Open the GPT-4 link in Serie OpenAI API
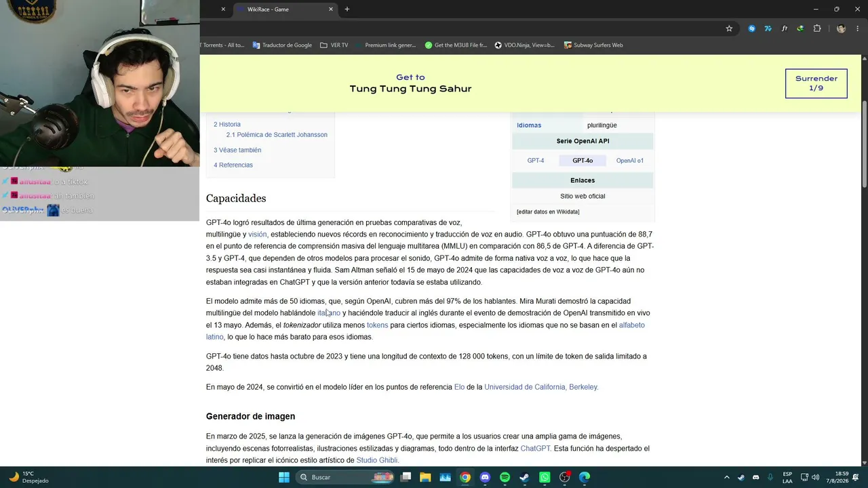This screenshot has height=488, width=868. (x=536, y=161)
